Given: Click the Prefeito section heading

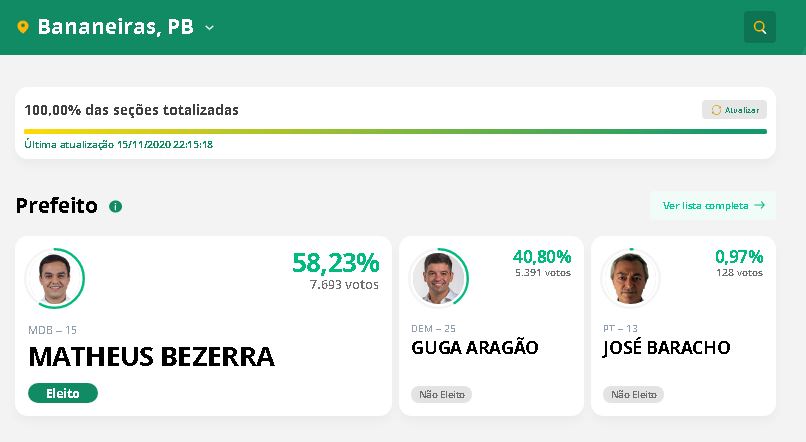Looking at the screenshot, I should pyautogui.click(x=56, y=206).
